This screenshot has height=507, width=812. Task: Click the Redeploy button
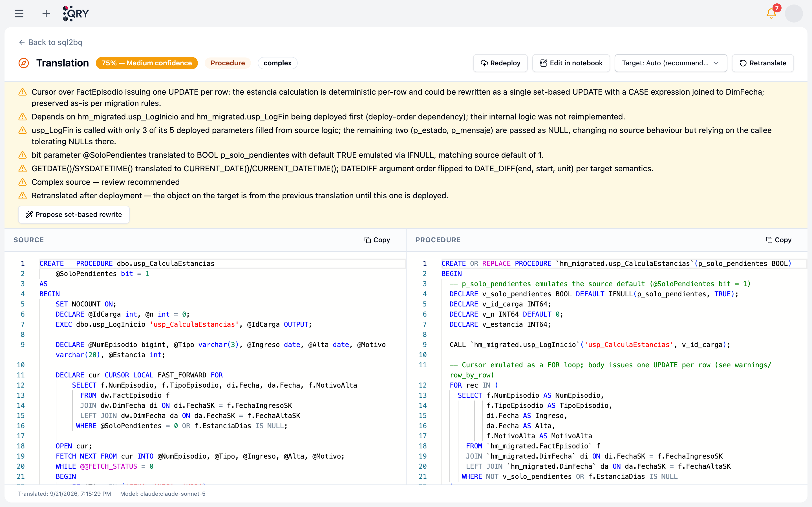click(x=500, y=63)
